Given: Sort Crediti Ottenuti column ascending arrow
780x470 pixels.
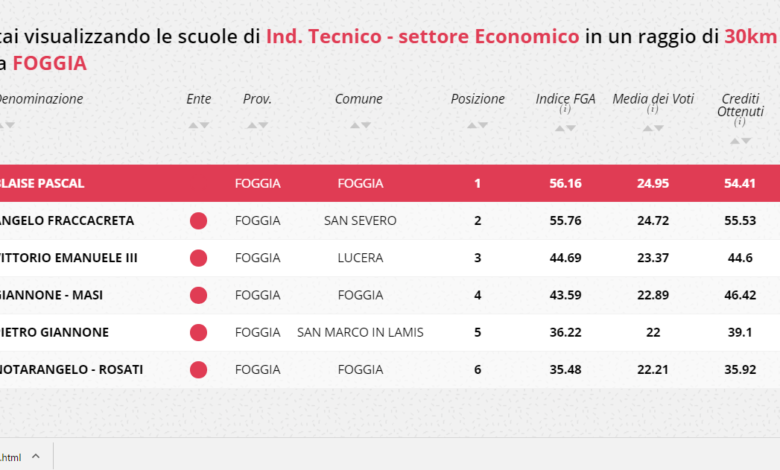Looking at the screenshot, I should tap(734, 141).
